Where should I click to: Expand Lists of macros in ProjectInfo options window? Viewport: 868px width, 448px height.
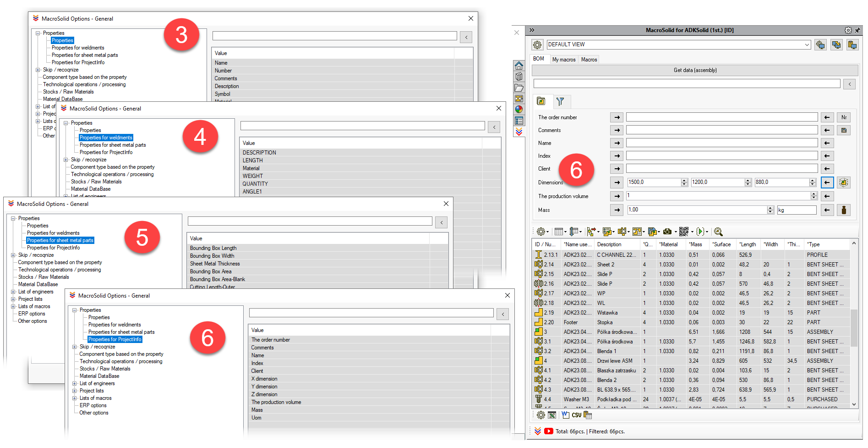pos(75,398)
